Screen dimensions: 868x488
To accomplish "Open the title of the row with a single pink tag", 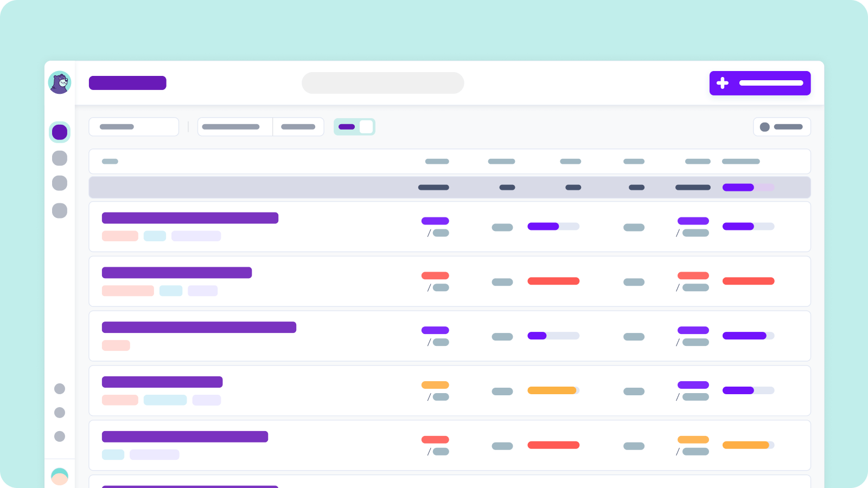I will pyautogui.click(x=199, y=328).
